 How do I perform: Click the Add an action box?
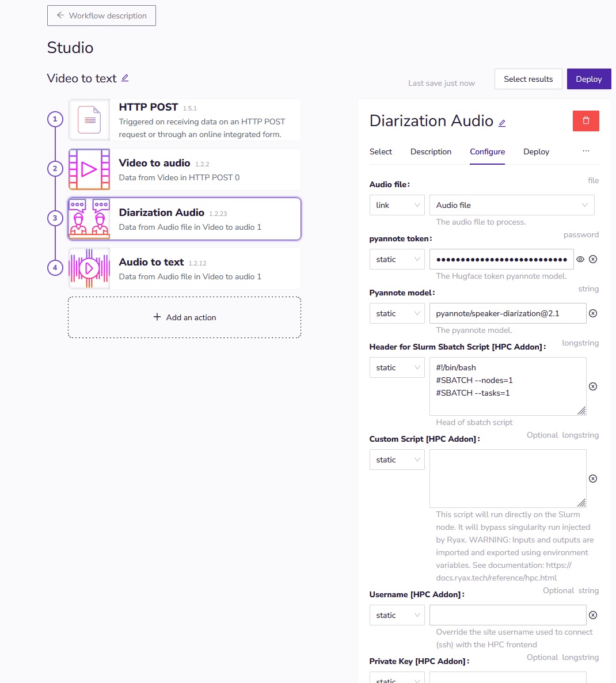[x=184, y=317]
